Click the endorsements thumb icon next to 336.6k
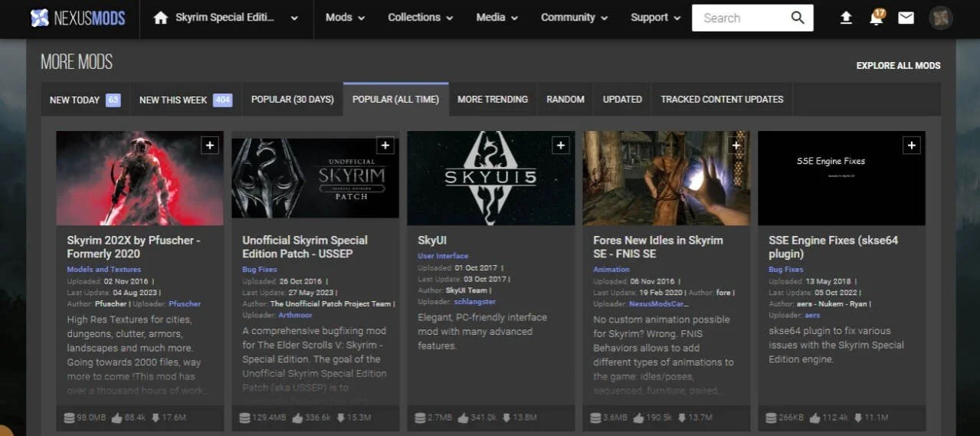The height and width of the screenshot is (436, 980). pos(297,418)
